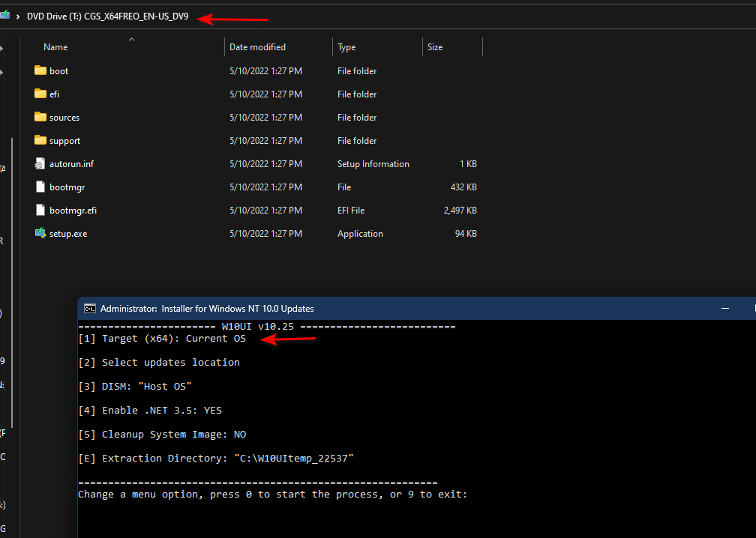Screen dimensions: 756x538
Task: Select the file name 'bootmgr'
Action: (x=67, y=187)
